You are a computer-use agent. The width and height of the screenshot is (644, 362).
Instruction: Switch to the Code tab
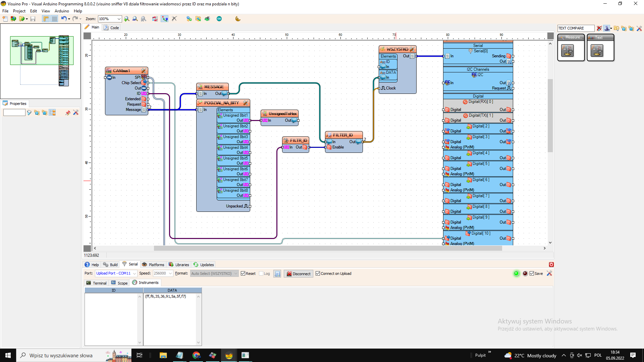tap(111, 28)
